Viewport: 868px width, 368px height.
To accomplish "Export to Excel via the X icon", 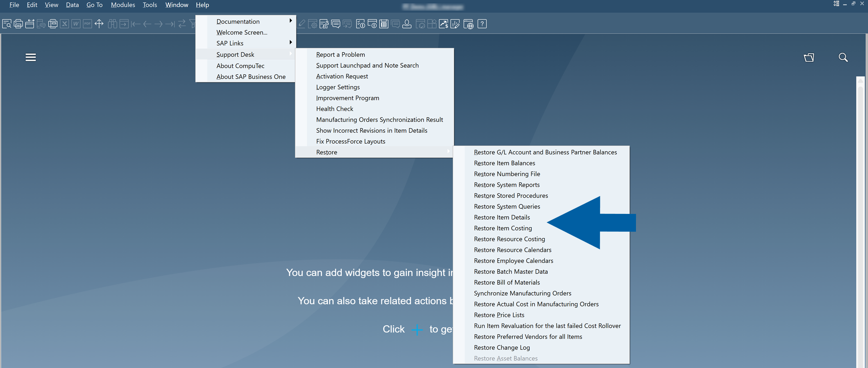I will (x=64, y=24).
